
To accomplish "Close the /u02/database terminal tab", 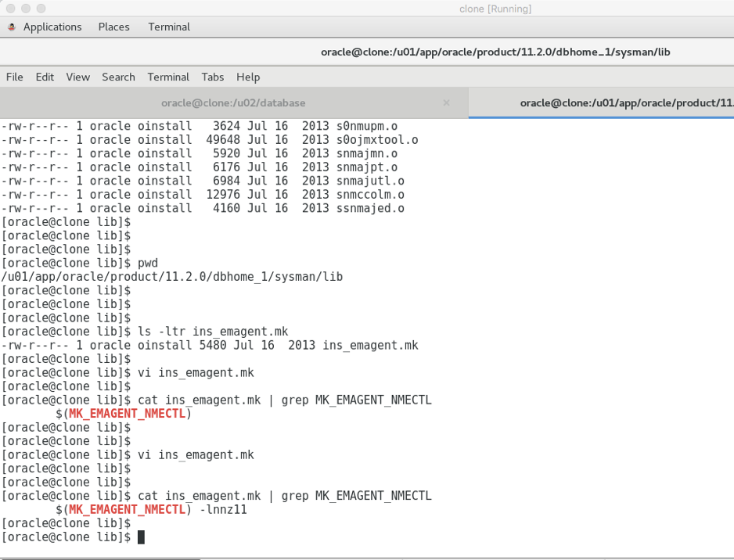I will click(446, 102).
